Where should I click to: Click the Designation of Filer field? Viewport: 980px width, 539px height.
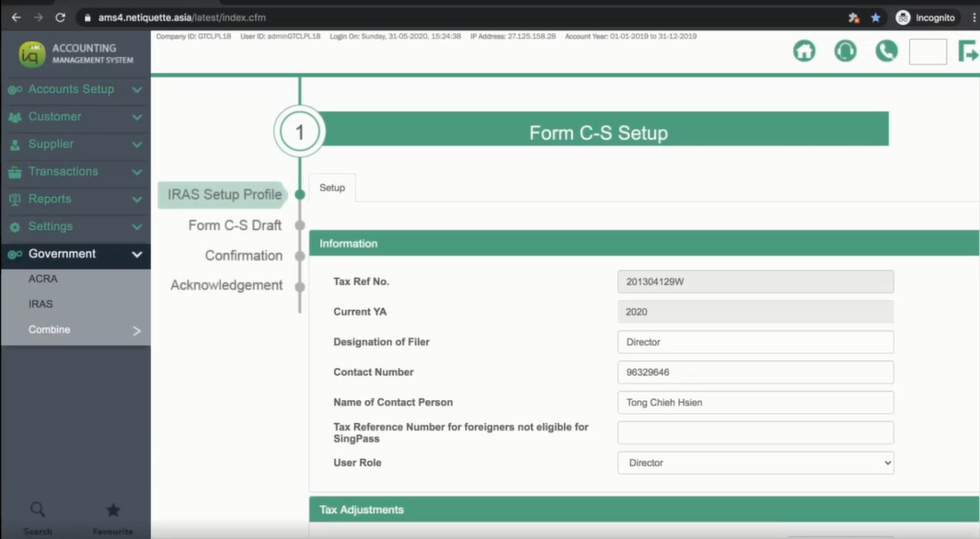pos(755,342)
